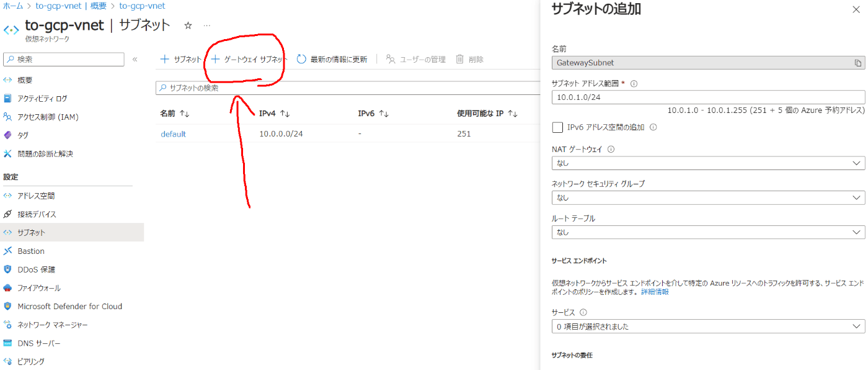This screenshot has height=370, width=868.
Task: Copy the GatewaySubnet name with copy icon
Action: tap(858, 63)
